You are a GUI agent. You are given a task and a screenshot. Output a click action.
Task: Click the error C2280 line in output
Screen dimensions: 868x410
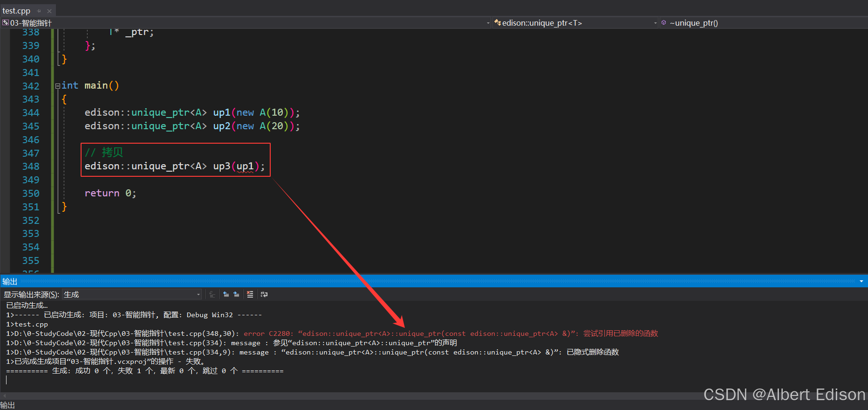[x=332, y=334]
